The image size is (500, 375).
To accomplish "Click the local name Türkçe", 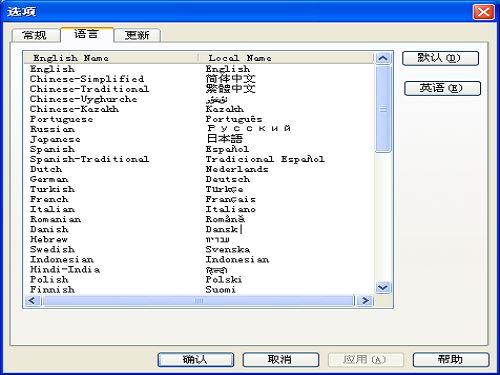I will pos(224,189).
